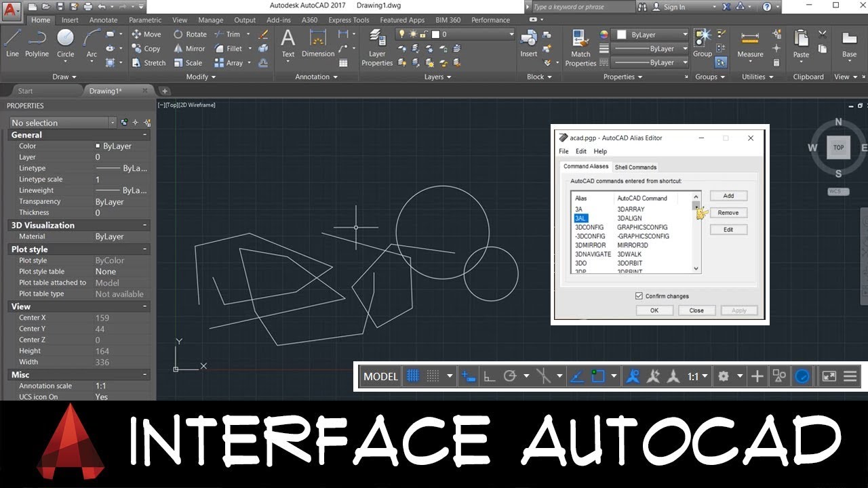Collapse the Plot style section
This screenshot has height=488, width=868.
[144, 249]
